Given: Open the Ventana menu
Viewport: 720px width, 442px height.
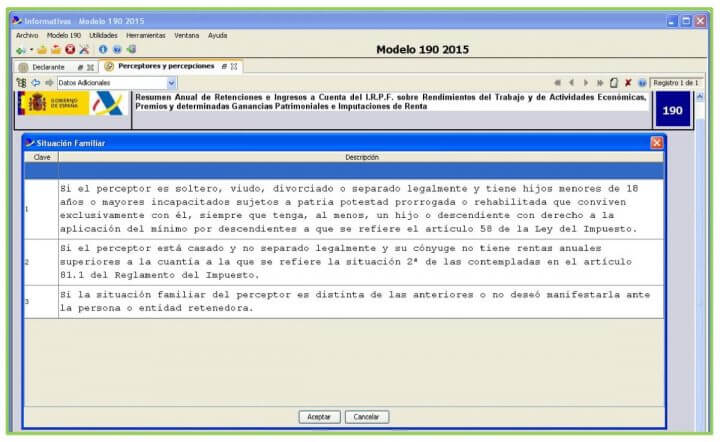Looking at the screenshot, I should [x=186, y=35].
